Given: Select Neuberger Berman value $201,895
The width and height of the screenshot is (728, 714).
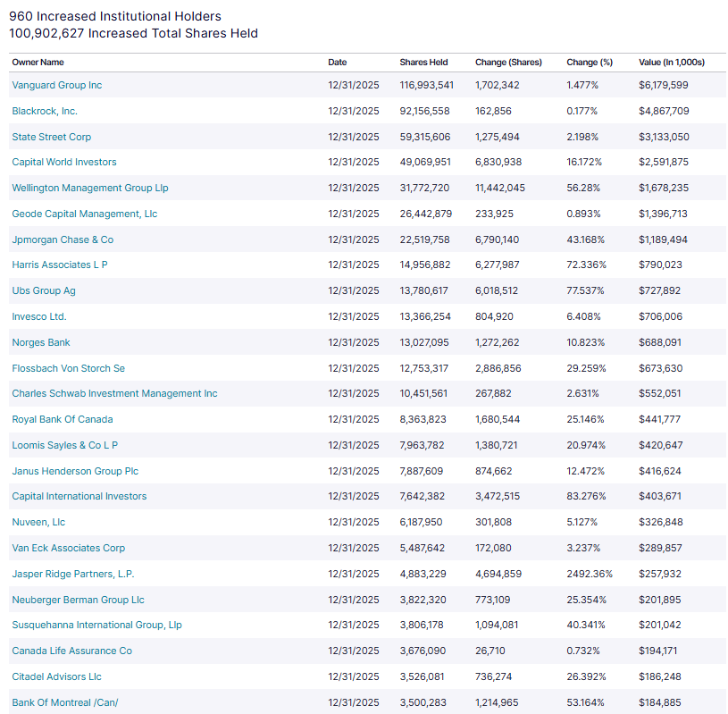Looking at the screenshot, I should pos(660,601).
